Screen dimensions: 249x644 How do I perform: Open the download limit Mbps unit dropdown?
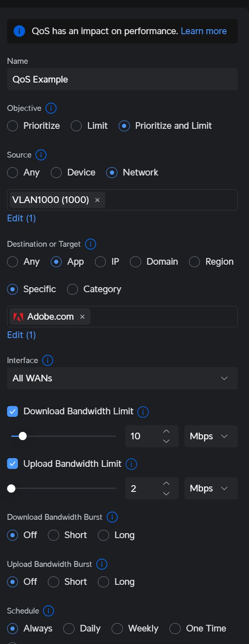click(211, 436)
